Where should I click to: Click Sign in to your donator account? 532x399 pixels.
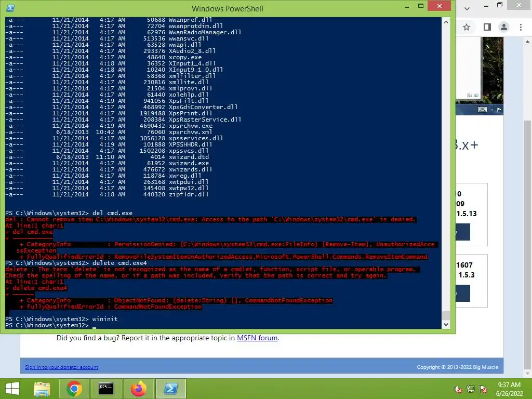(61, 367)
